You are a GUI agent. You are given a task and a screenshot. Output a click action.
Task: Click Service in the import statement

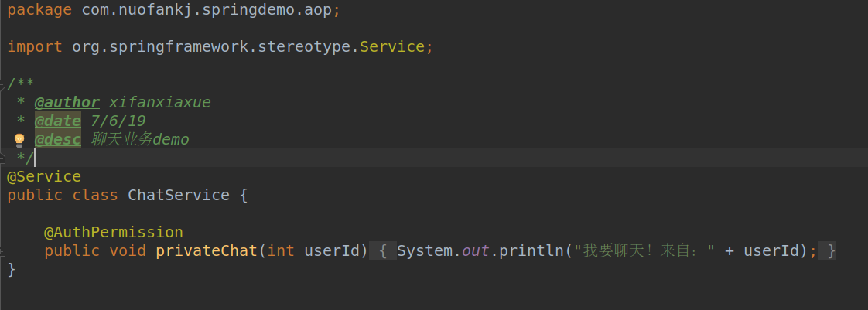[392, 46]
